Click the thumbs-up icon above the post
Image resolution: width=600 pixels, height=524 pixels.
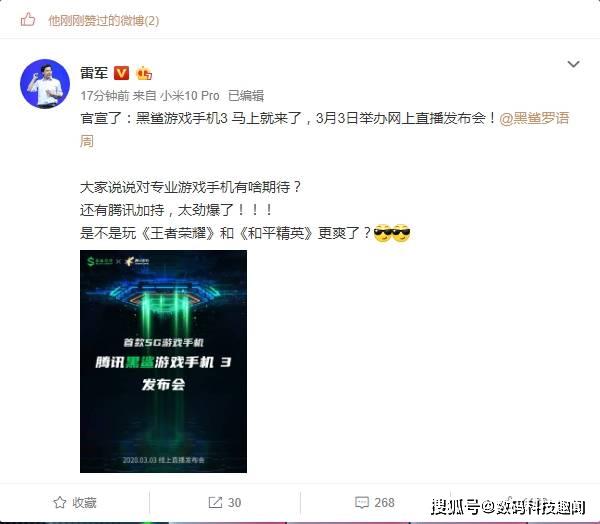[28, 19]
